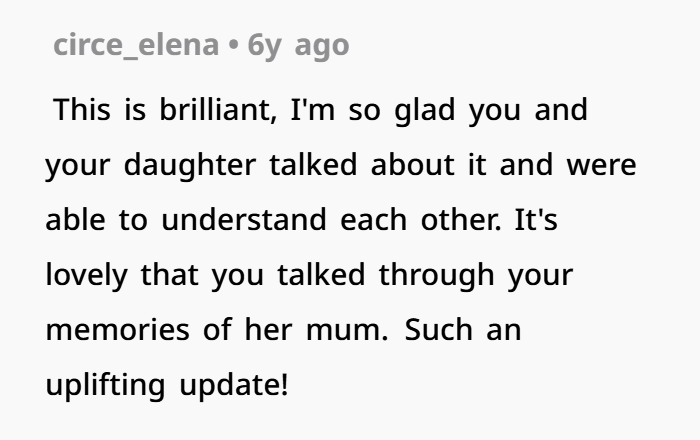Click the word other. in third line

pyautogui.click(x=461, y=220)
